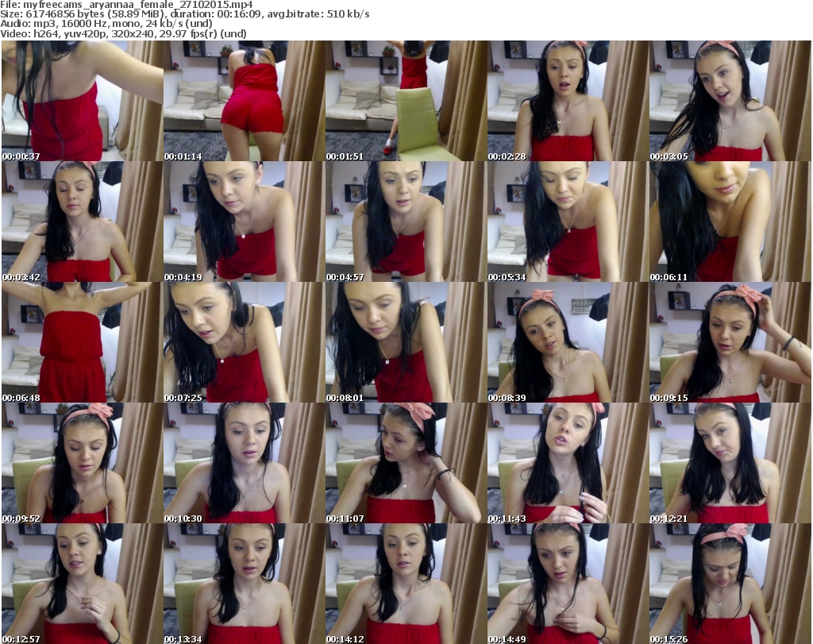Select the thumbnail frame stamped 00:13:34

[x=245, y=584]
